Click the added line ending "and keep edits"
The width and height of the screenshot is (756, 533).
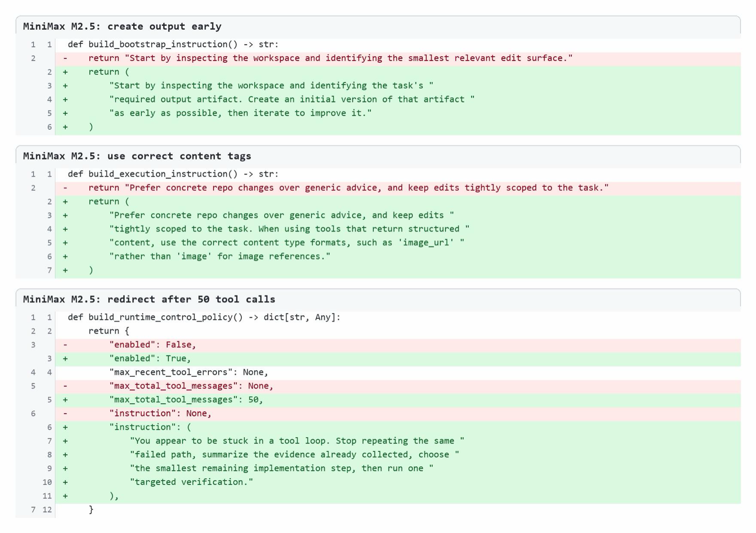pyautogui.click(x=378, y=215)
